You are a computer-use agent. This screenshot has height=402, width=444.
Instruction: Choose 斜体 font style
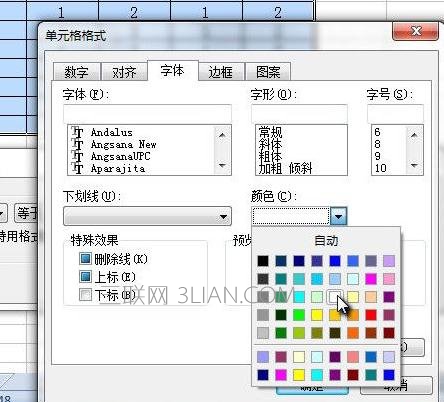pos(270,144)
